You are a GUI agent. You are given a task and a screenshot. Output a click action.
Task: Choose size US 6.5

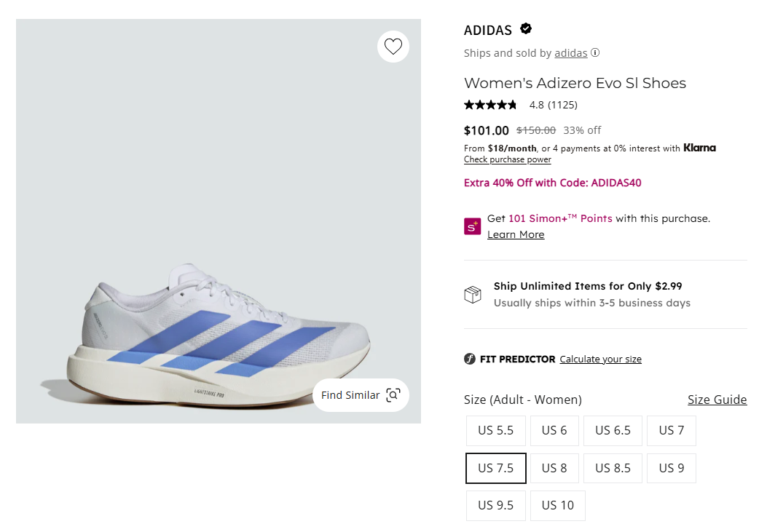coord(613,430)
